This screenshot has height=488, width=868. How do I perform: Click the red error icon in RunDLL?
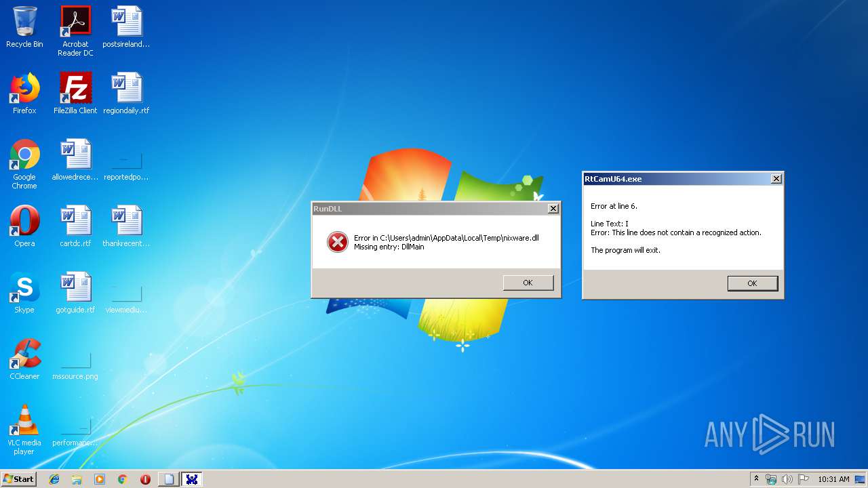pyautogui.click(x=338, y=242)
